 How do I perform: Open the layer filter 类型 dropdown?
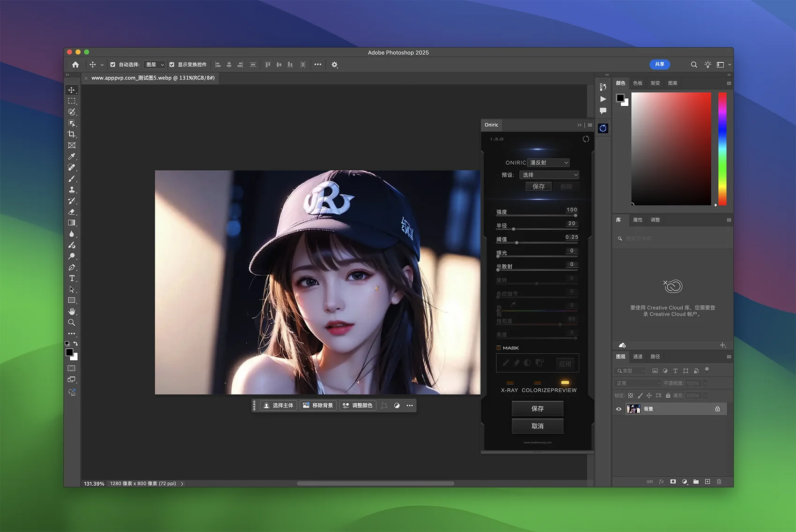pyautogui.click(x=630, y=371)
